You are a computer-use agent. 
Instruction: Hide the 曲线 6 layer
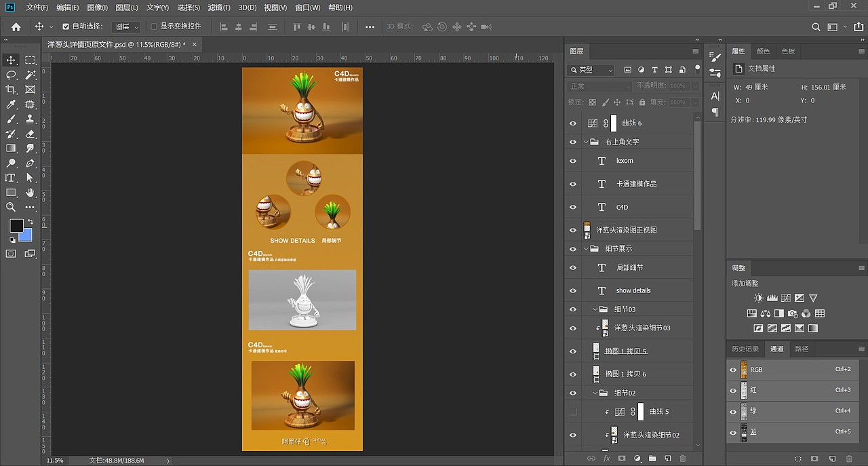click(573, 123)
